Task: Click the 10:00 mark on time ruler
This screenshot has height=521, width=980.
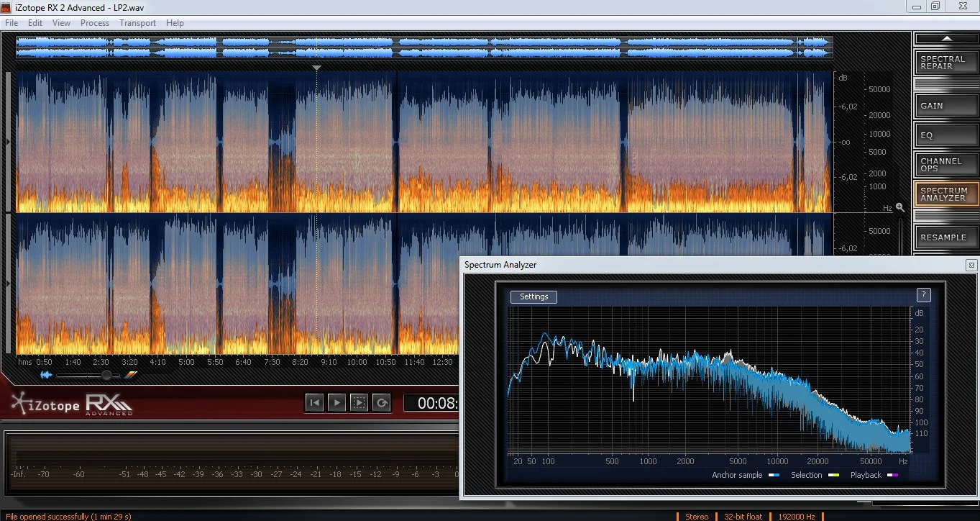Action: click(x=357, y=362)
